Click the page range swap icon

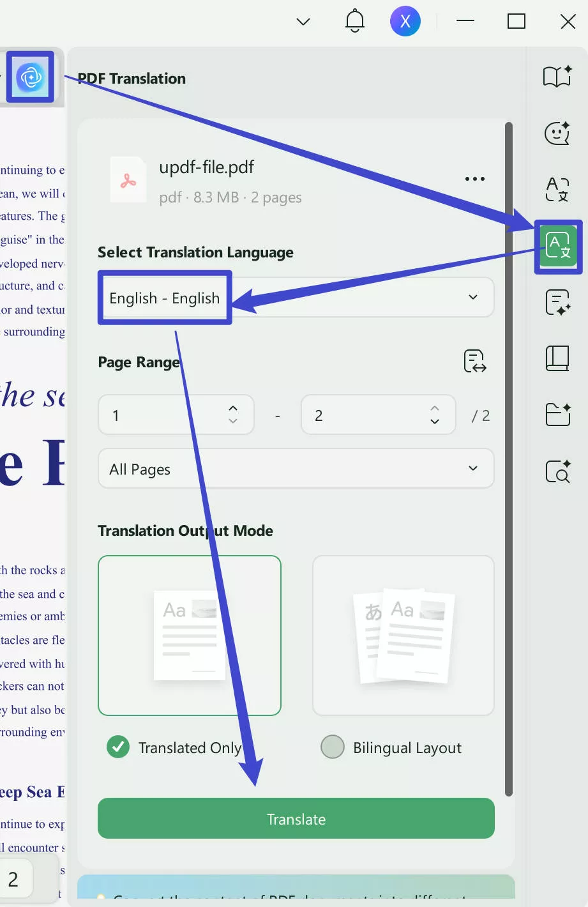click(474, 362)
